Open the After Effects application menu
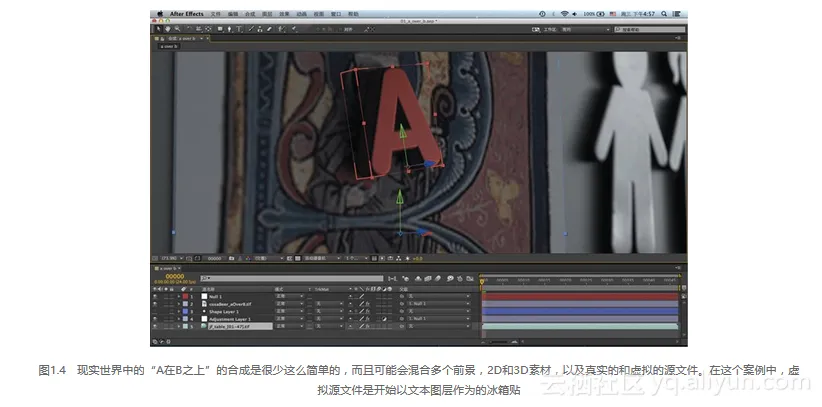The height and width of the screenshot is (407, 822). coord(187,14)
